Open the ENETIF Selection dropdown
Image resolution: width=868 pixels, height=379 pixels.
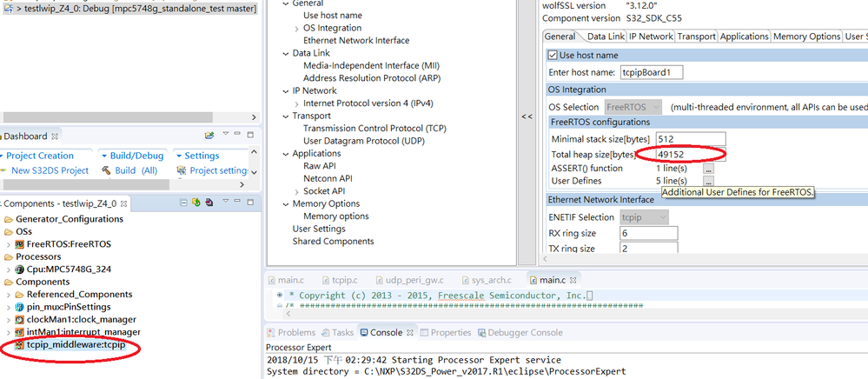643,217
